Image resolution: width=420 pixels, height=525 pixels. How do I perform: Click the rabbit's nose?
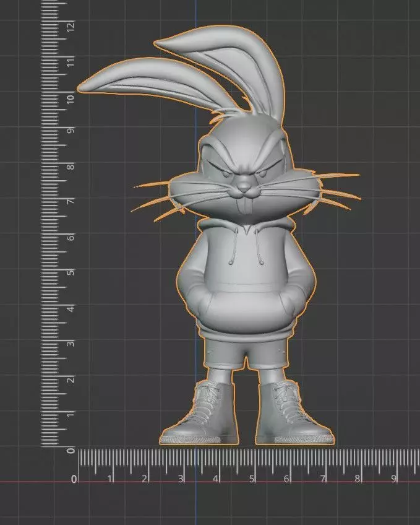pyautogui.click(x=245, y=186)
